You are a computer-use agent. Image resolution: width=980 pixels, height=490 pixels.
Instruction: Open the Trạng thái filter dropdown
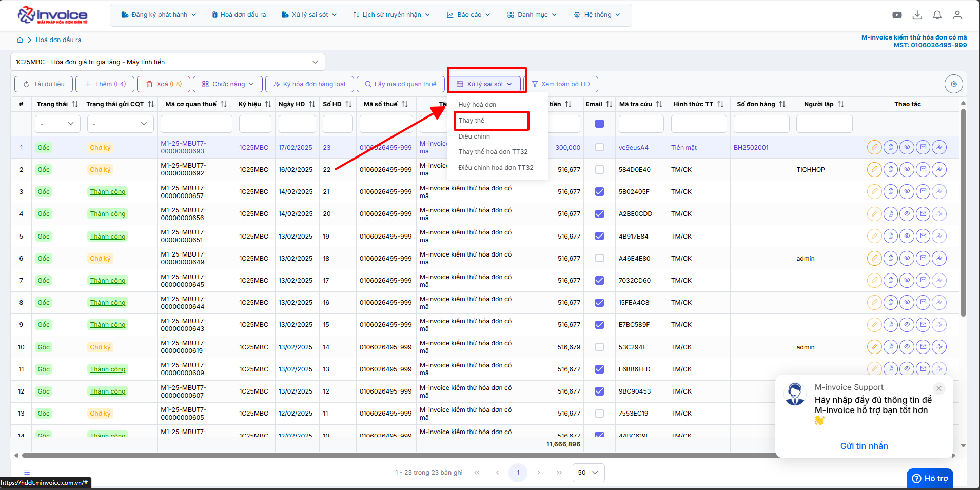pyautogui.click(x=57, y=124)
